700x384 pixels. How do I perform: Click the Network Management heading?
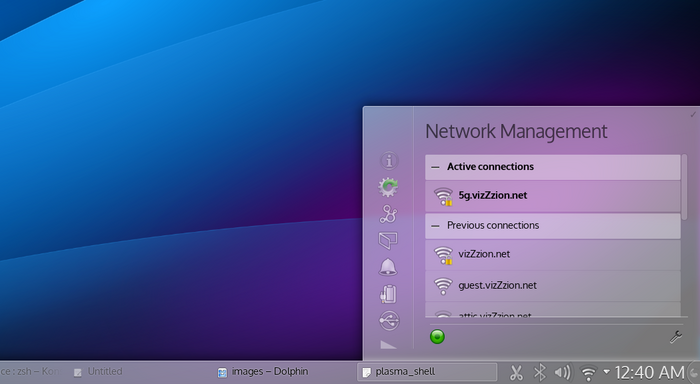[x=516, y=131]
